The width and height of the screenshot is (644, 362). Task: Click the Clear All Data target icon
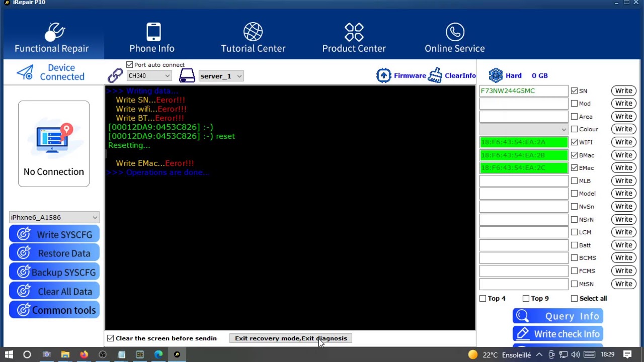coord(24,291)
